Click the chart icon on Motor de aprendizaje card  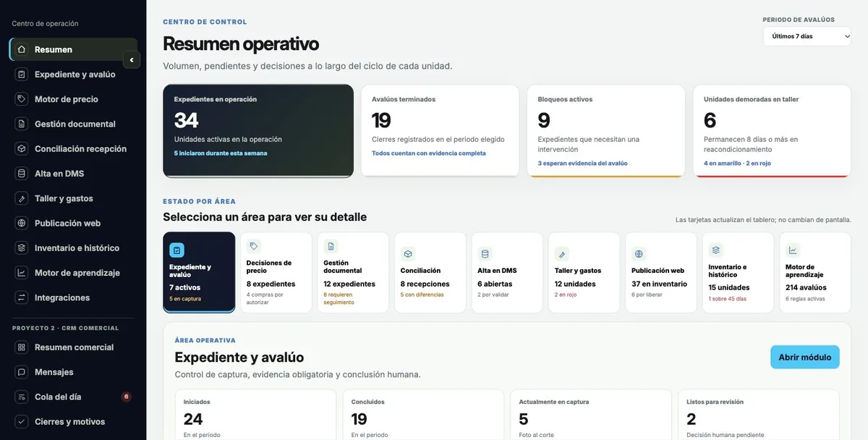coord(793,250)
